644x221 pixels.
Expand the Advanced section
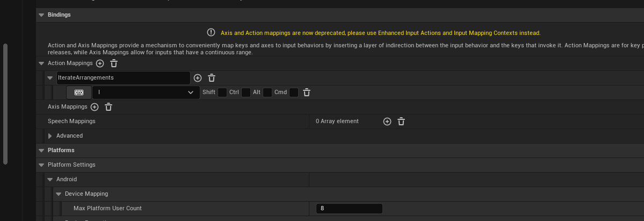50,136
